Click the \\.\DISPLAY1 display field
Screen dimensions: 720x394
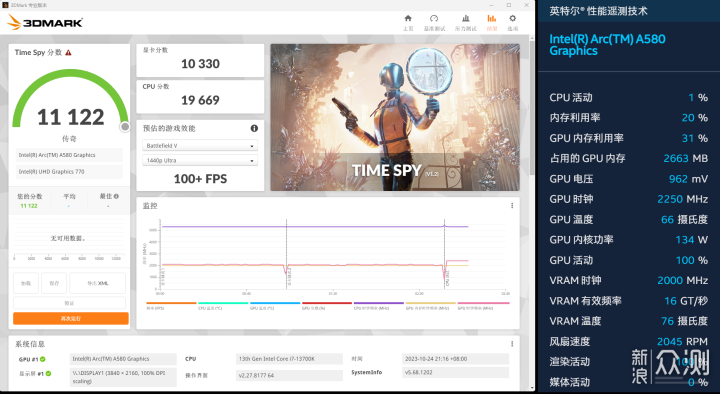[x=123, y=377]
